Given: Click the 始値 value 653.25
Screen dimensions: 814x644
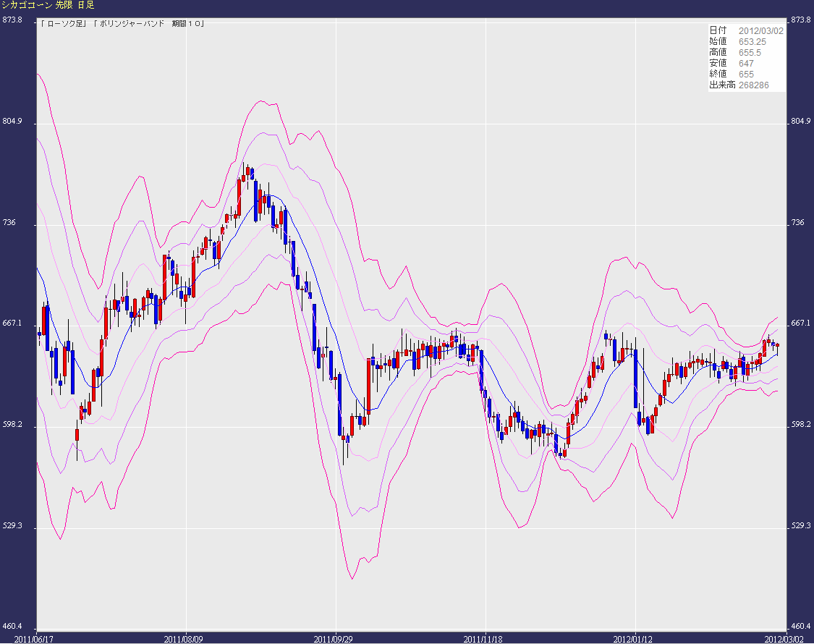Looking at the screenshot, I should [752, 41].
